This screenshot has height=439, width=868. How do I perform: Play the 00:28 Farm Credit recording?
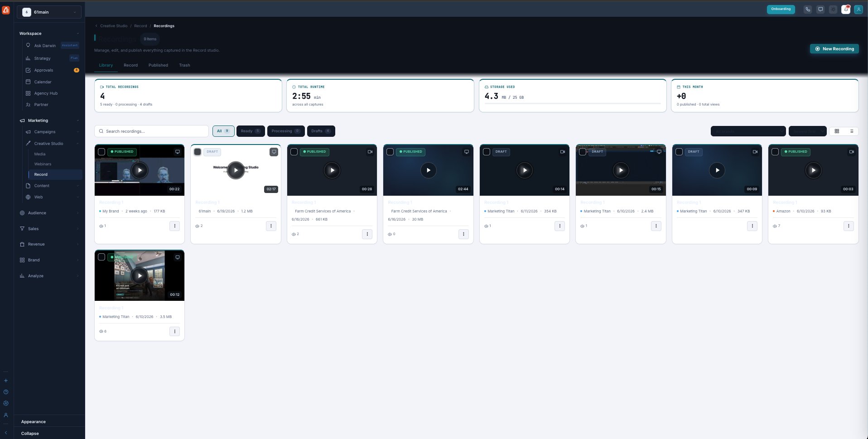pyautogui.click(x=332, y=170)
